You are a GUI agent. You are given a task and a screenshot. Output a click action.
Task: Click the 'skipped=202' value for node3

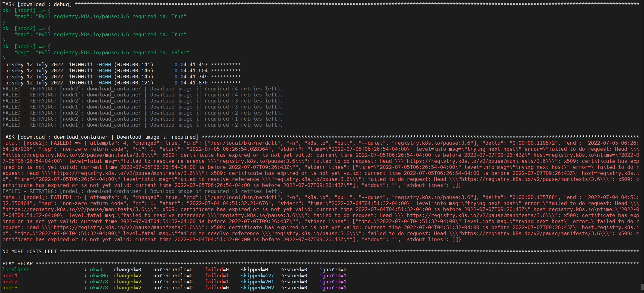(x=257, y=288)
